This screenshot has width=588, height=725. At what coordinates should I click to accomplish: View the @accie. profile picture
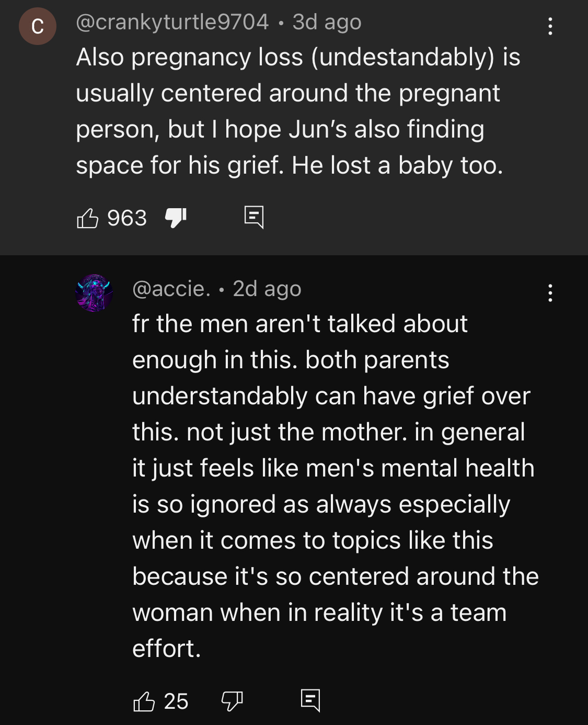tap(94, 293)
